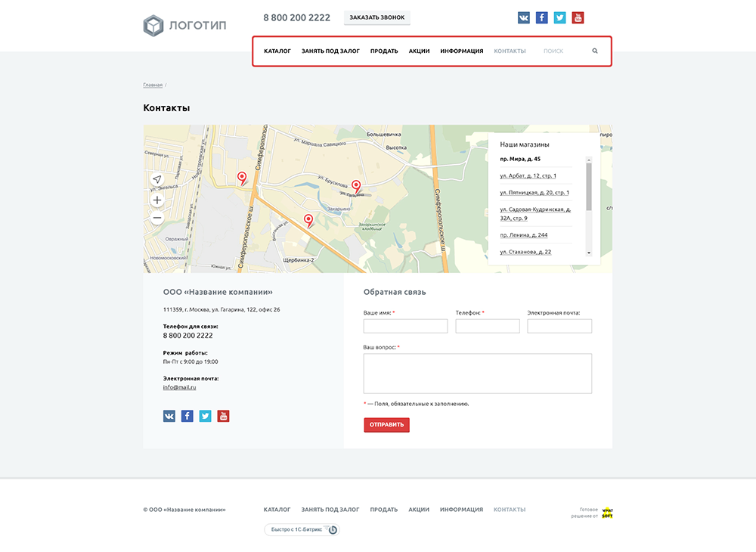Click the Готовое решение от text
The width and height of the screenshot is (756, 552).
[584, 513]
